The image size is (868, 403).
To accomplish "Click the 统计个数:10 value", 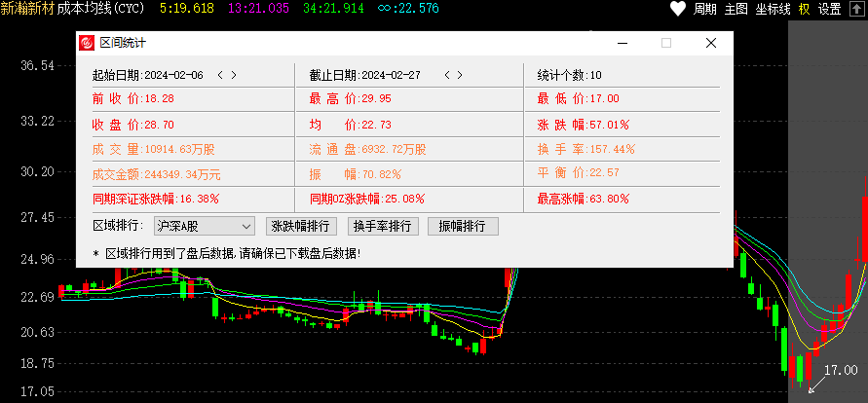I will click(x=570, y=75).
